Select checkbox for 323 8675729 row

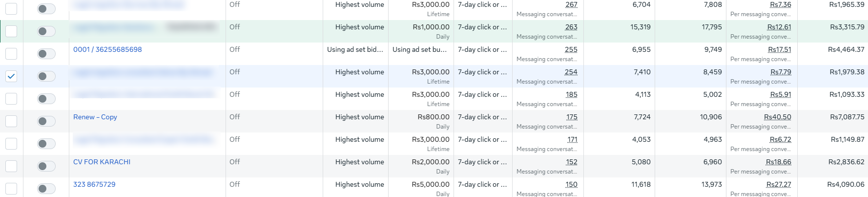11,189
